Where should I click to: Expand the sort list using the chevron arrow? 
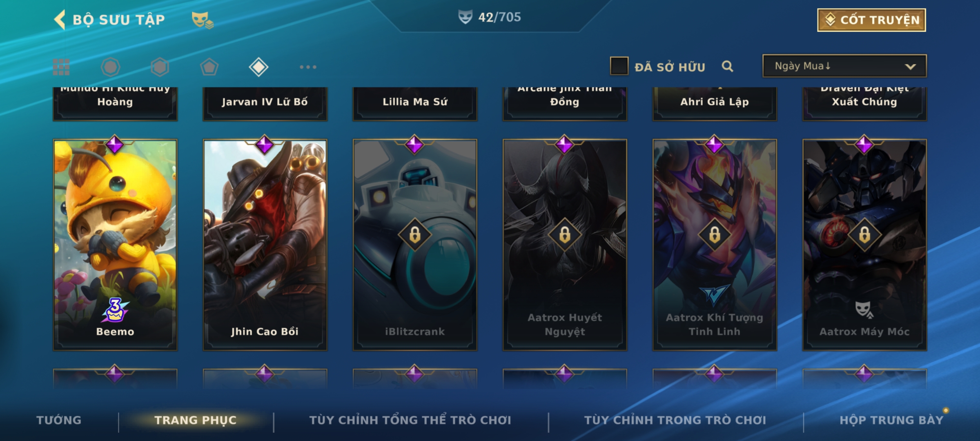coord(910,67)
